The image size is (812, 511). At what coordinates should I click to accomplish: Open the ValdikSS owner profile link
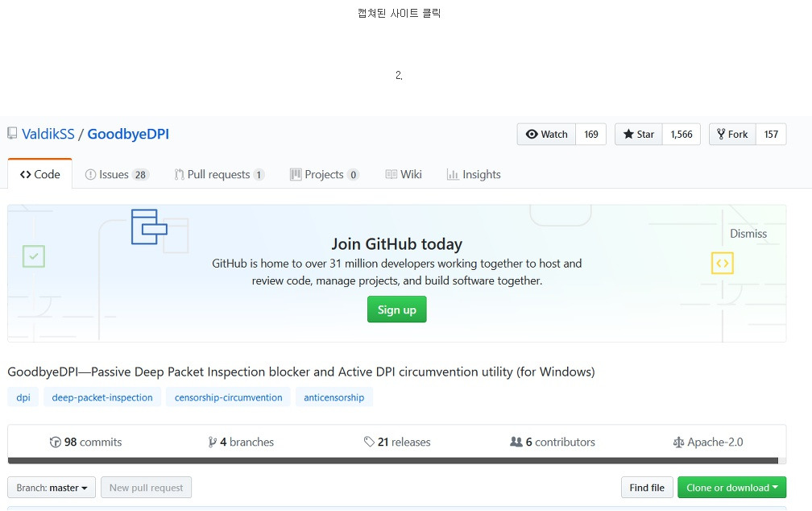click(48, 134)
